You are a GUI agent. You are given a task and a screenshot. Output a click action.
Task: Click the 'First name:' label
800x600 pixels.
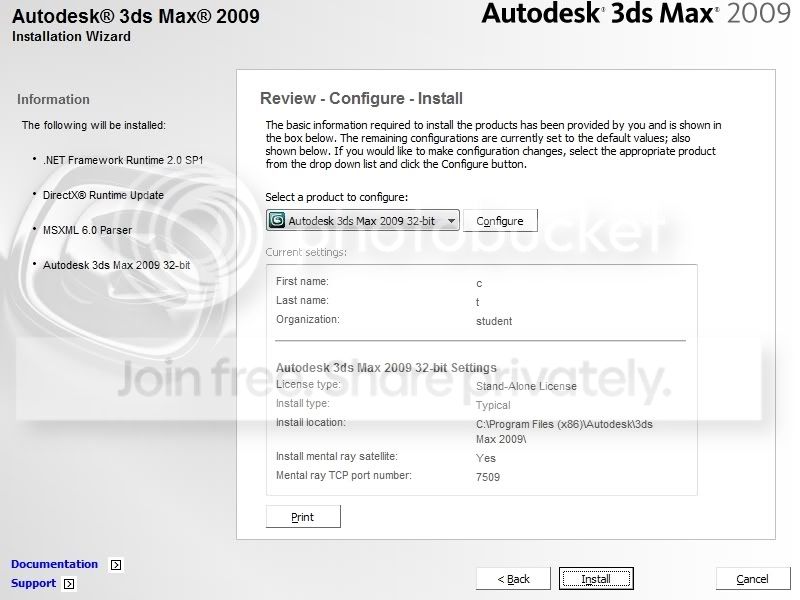(x=302, y=281)
